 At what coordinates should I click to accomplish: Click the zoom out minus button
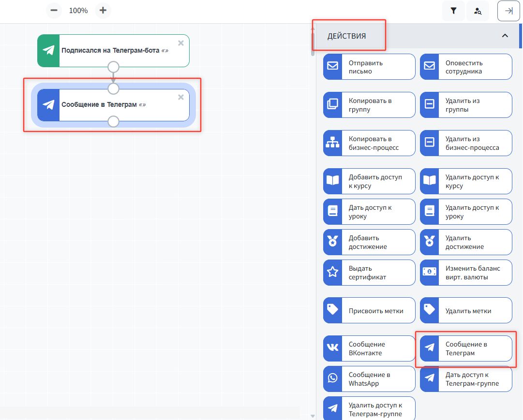(x=54, y=10)
